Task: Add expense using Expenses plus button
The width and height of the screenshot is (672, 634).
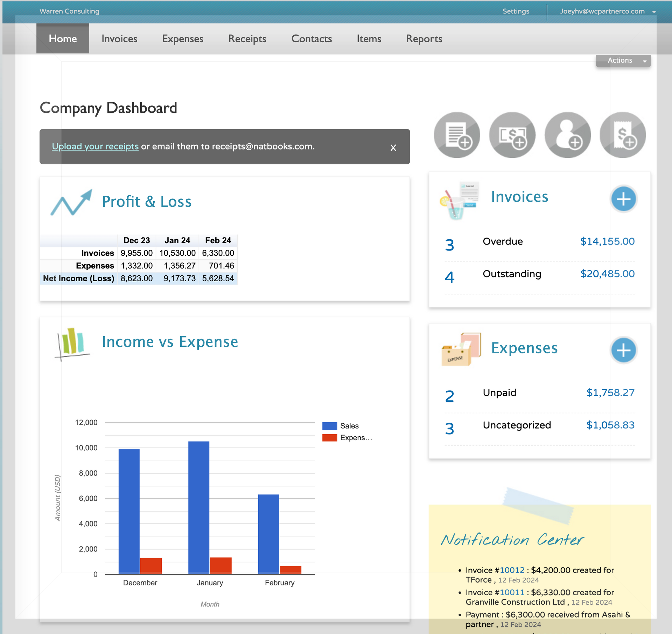Action: click(623, 350)
